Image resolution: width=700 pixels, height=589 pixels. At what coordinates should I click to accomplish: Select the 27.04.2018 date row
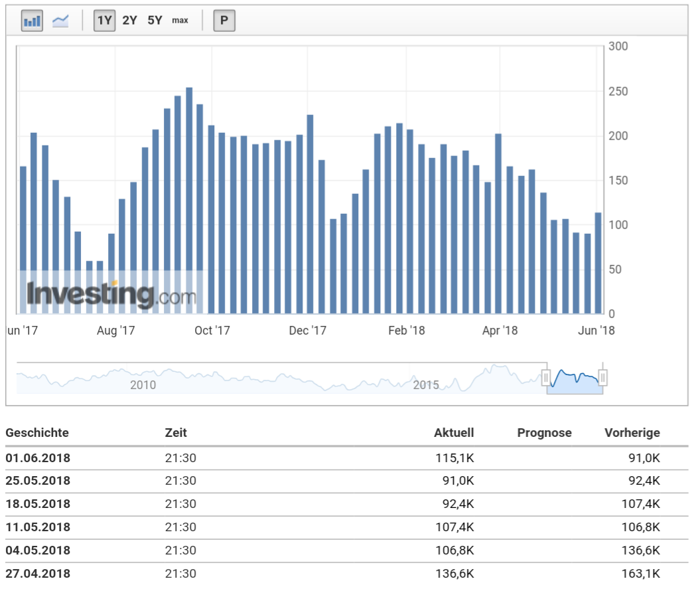pyautogui.click(x=347, y=574)
